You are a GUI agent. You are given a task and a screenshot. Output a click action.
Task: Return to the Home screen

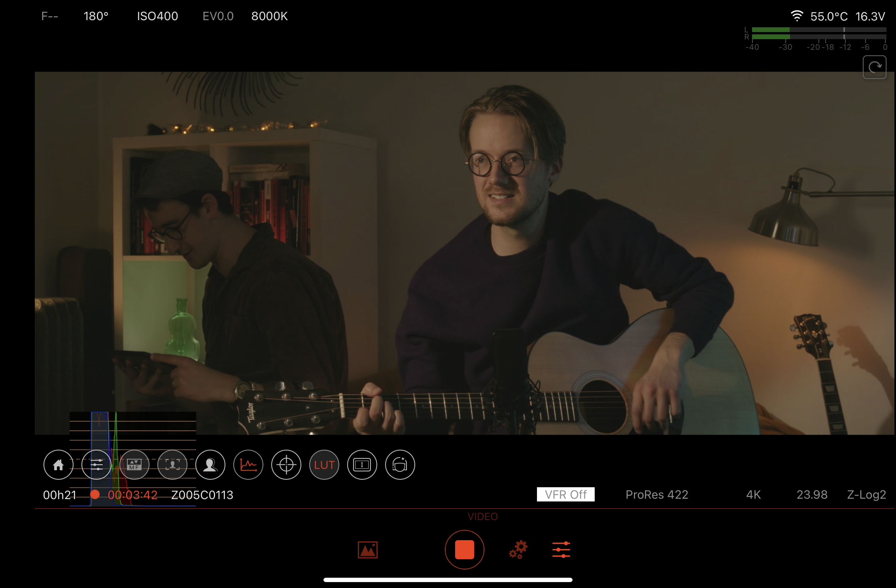pyautogui.click(x=58, y=465)
